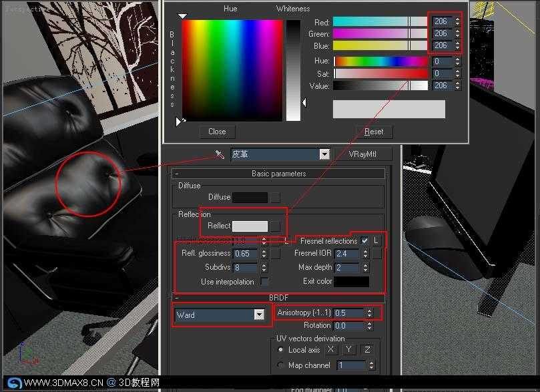Screen dimensions: 540x392
Task: Click the Rotation value field
Action: pyautogui.click(x=348, y=326)
